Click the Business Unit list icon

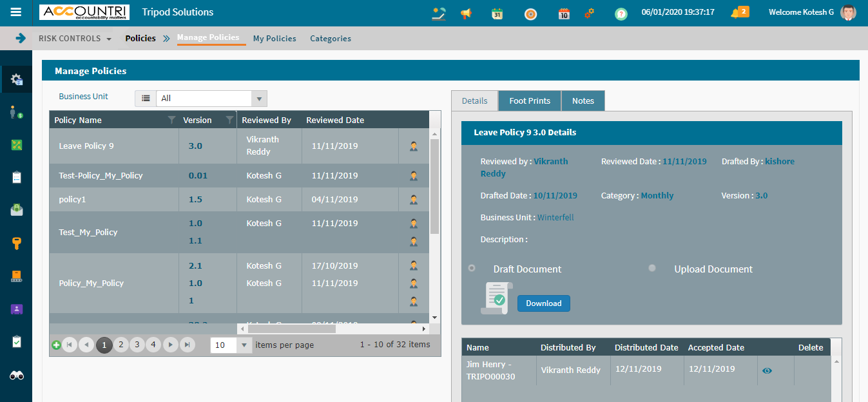[x=146, y=99]
